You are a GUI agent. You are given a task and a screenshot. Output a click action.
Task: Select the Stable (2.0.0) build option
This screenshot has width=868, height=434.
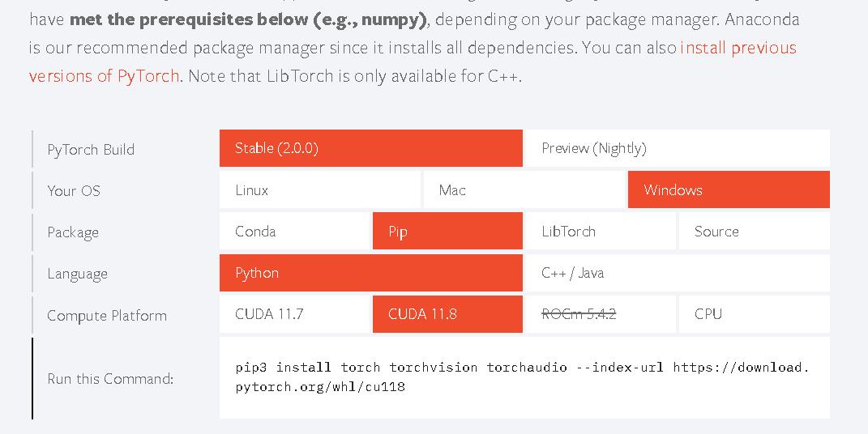[x=371, y=148]
